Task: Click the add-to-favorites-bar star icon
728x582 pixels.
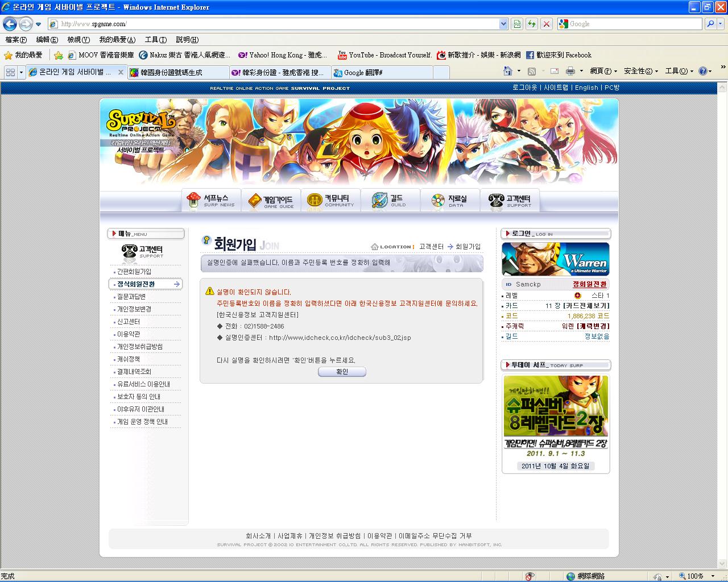Action: (x=58, y=55)
